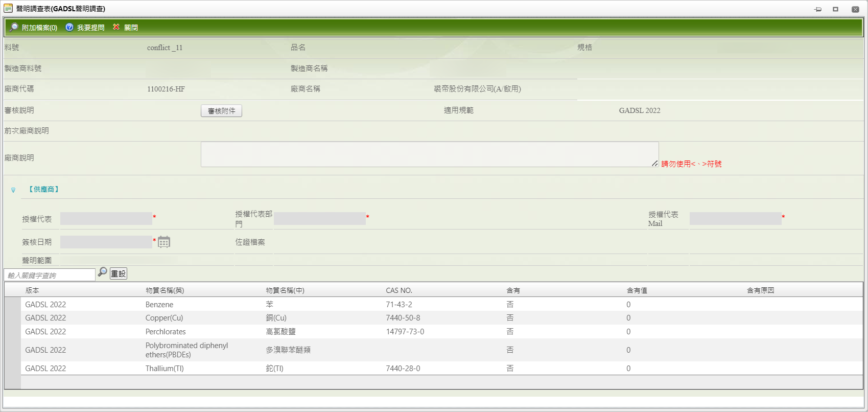Select the Perchlorates cell
868x412 pixels.
pyautogui.click(x=166, y=332)
